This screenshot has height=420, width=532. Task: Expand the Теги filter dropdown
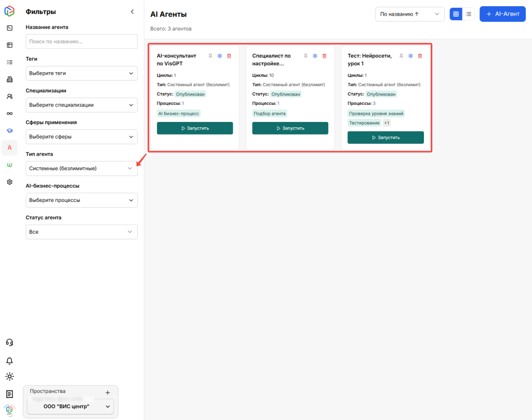[82, 73]
